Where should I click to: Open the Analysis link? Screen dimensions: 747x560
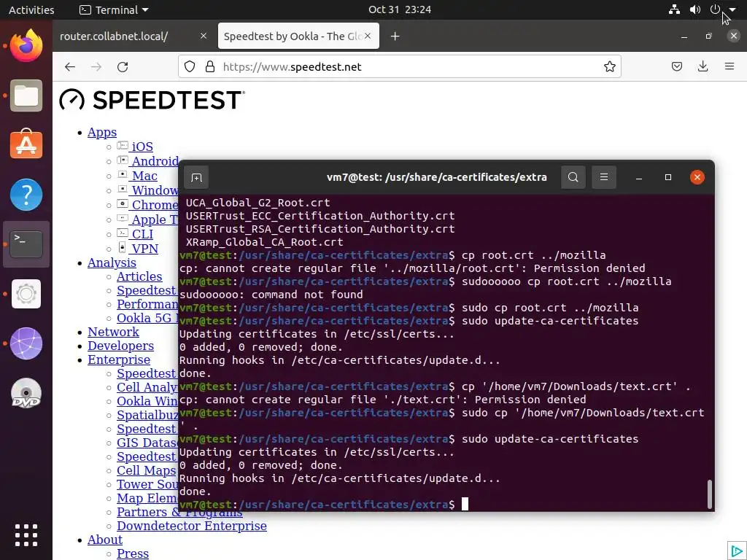[x=112, y=262]
